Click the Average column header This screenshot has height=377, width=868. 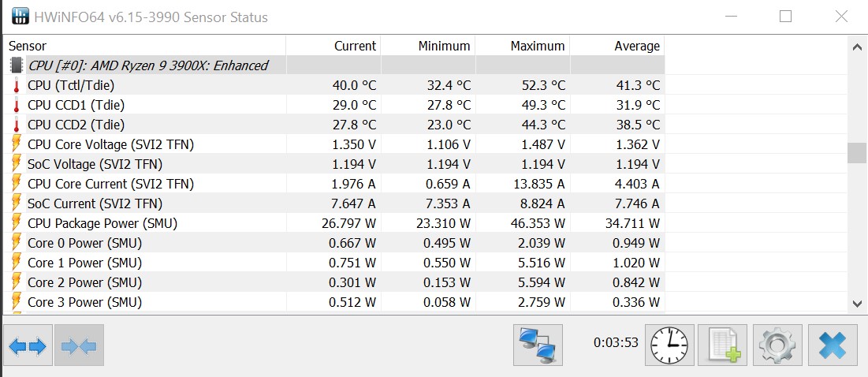click(x=617, y=46)
